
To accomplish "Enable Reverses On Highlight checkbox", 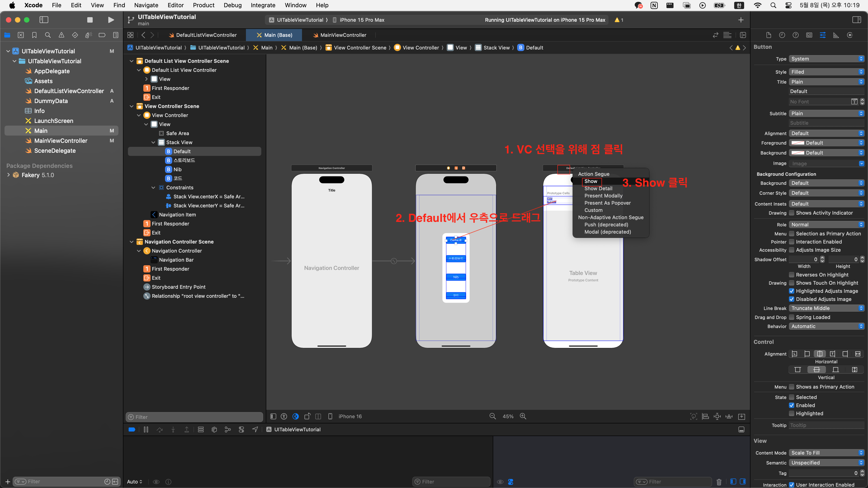I will [792, 275].
